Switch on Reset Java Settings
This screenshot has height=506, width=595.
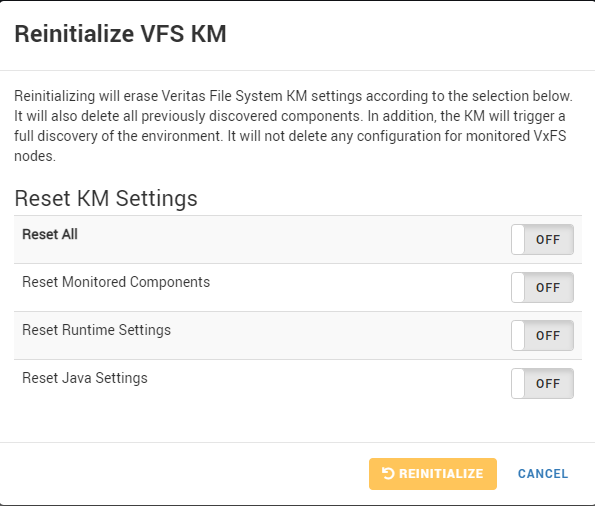(542, 383)
